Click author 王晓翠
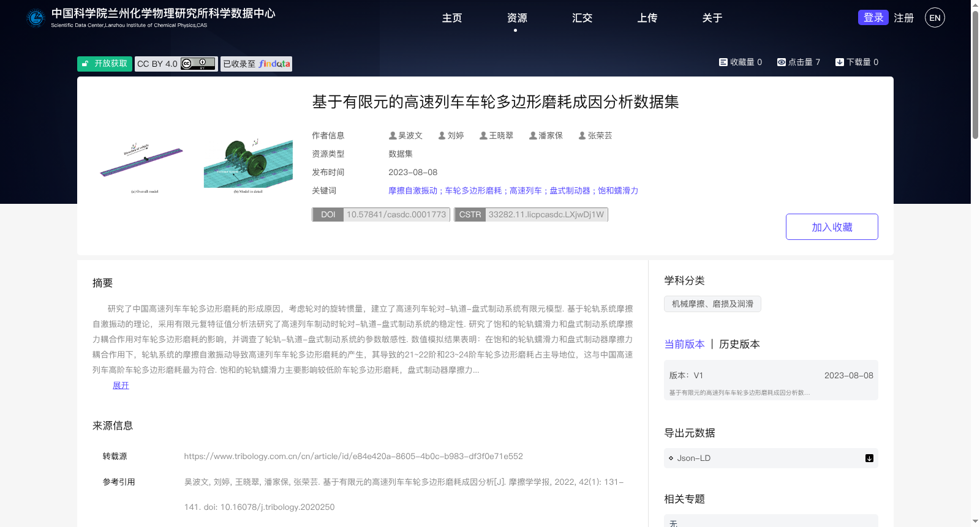Viewport: 980px width, 527px height. pos(501,135)
